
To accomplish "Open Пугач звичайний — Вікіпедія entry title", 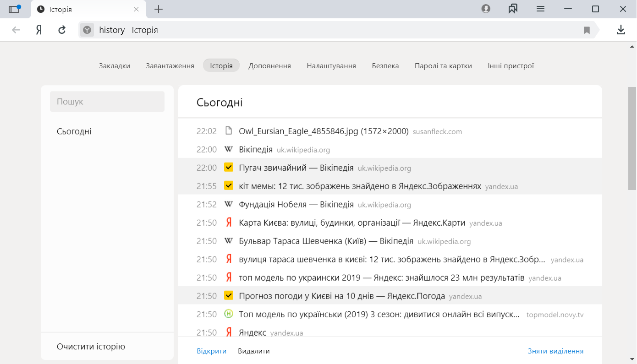I will (296, 168).
